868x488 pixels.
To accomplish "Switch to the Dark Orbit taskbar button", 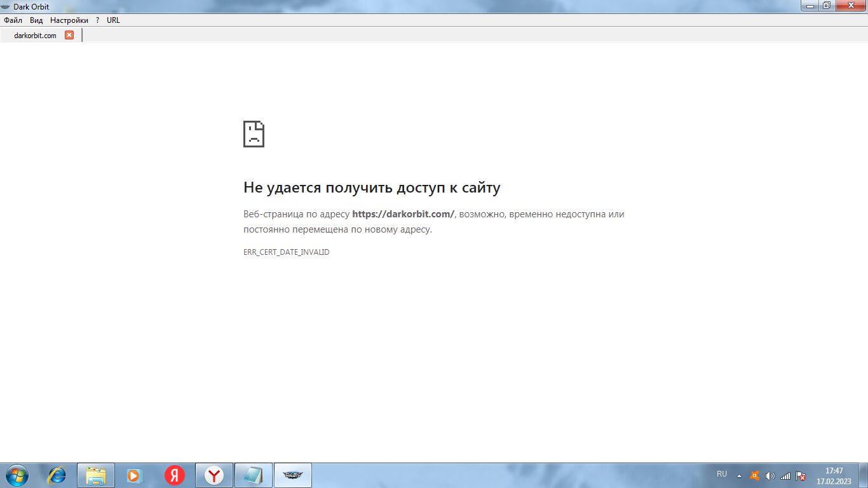I will (293, 475).
